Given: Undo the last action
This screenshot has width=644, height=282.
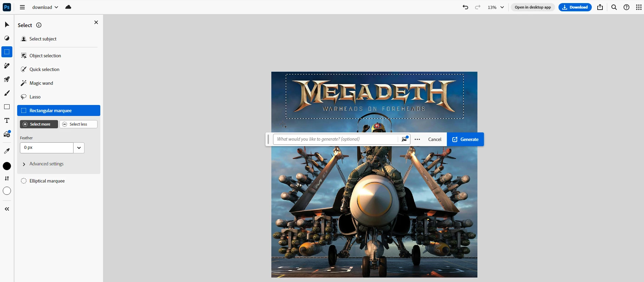Looking at the screenshot, I should point(465,7).
